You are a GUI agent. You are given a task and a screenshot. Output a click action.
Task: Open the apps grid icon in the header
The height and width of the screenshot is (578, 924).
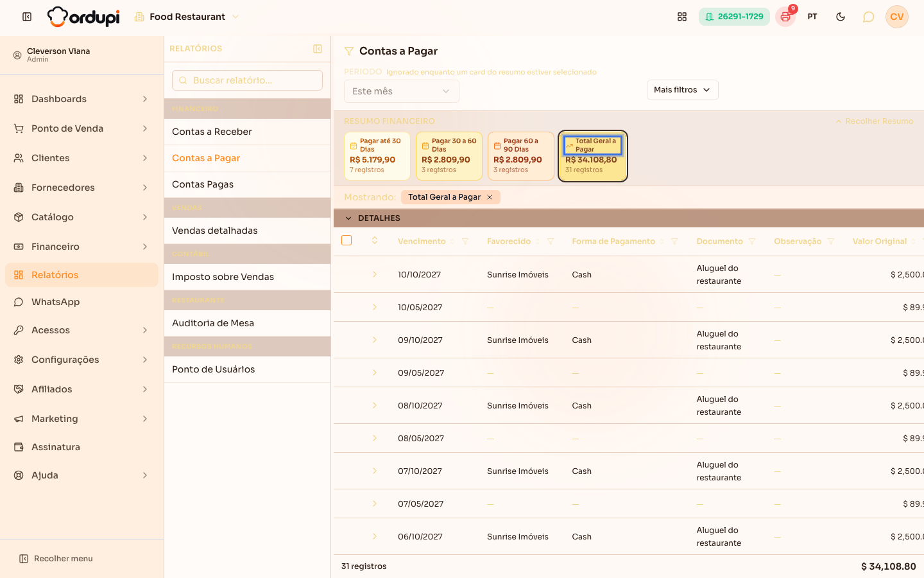coord(682,17)
